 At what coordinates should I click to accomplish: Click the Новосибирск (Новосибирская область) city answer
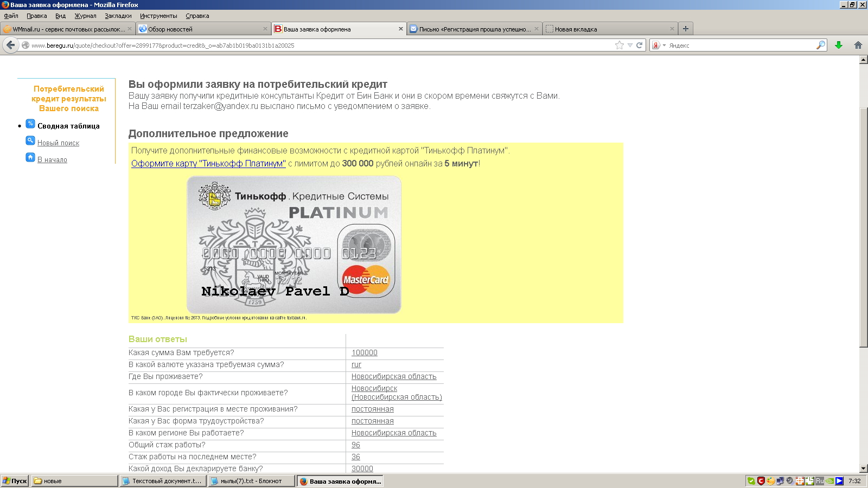397,393
